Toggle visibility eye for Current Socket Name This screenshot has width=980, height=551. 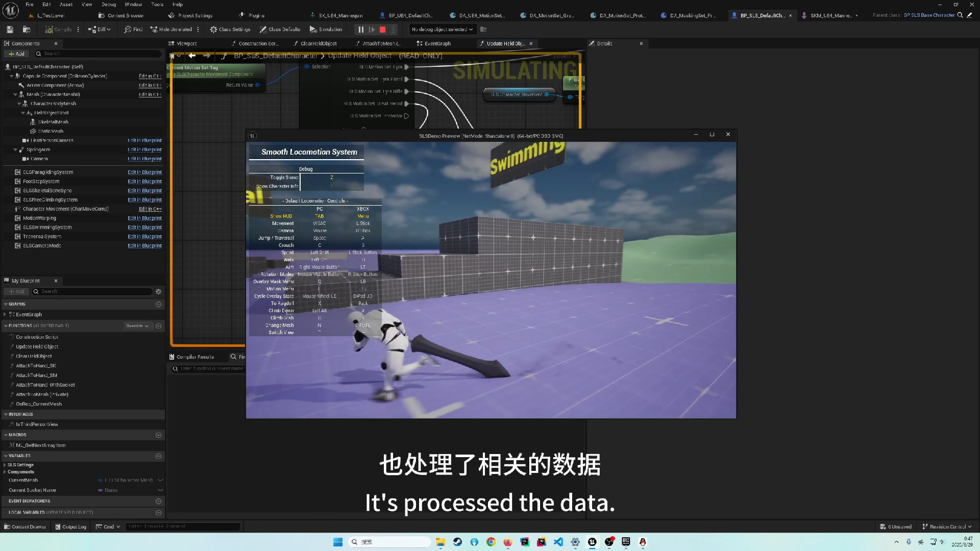click(160, 490)
